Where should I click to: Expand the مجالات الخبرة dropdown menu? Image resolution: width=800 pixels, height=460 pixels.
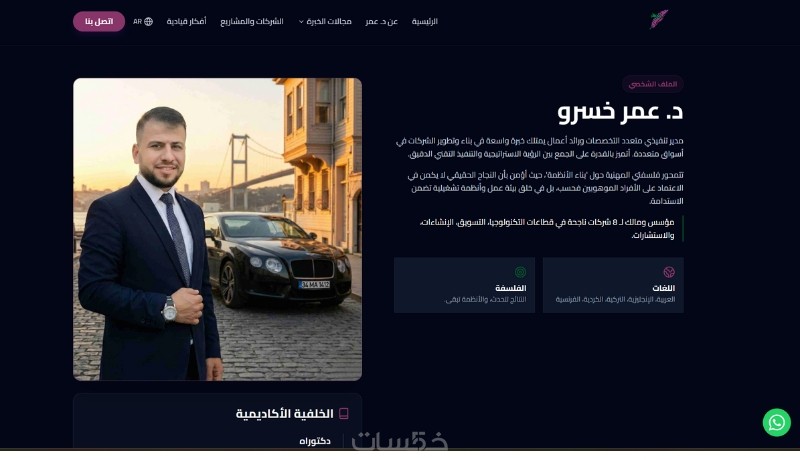pyautogui.click(x=325, y=21)
